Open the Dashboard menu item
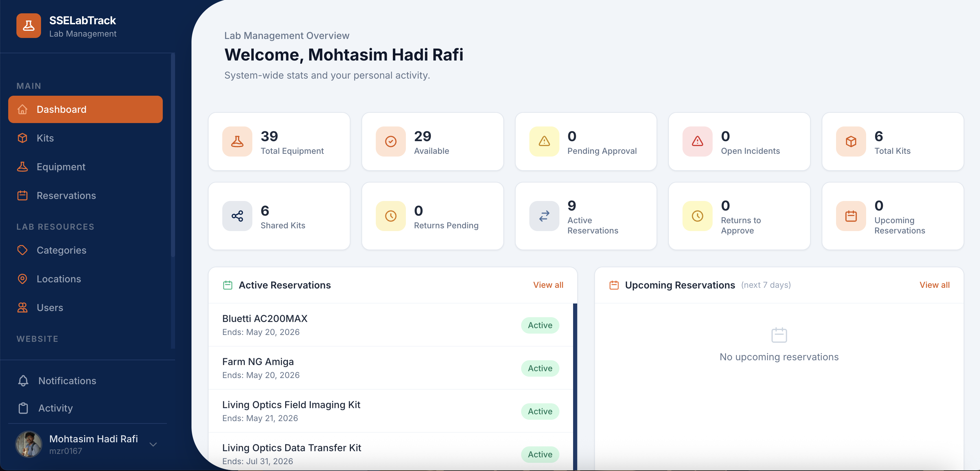980x471 pixels. tap(85, 109)
